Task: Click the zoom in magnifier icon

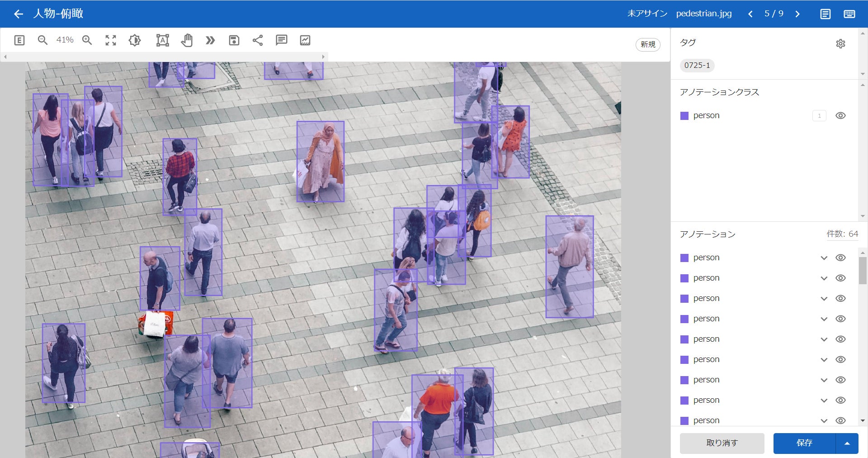Action: coord(87,40)
